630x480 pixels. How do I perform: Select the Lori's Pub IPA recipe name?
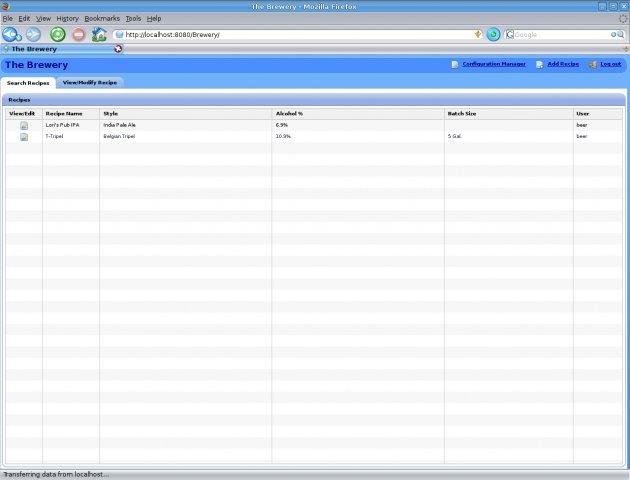pyautogui.click(x=62, y=125)
